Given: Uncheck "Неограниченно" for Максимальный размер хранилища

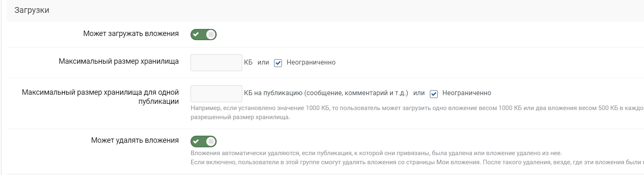Looking at the screenshot, I should (278, 63).
